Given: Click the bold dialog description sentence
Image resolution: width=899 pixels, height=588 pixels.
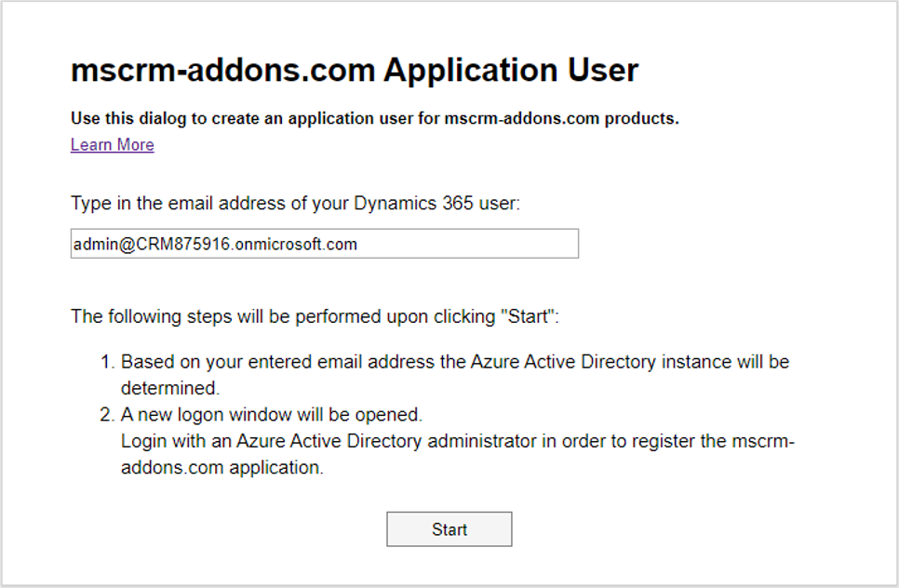Looking at the screenshot, I should [374, 118].
